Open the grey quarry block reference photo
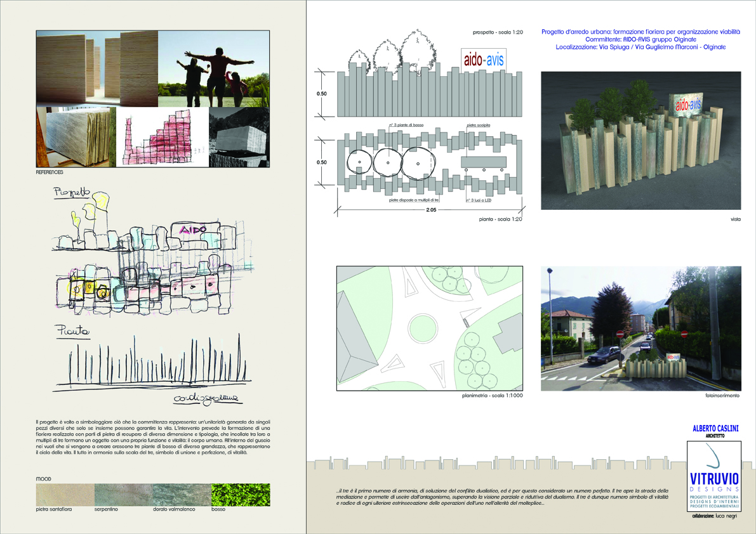This screenshot has width=756, height=534. (x=239, y=137)
